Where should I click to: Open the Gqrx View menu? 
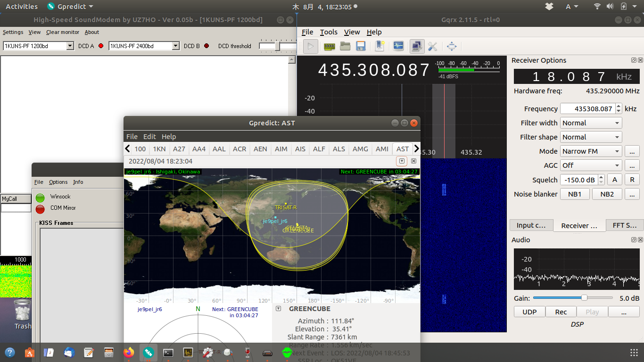(x=352, y=32)
